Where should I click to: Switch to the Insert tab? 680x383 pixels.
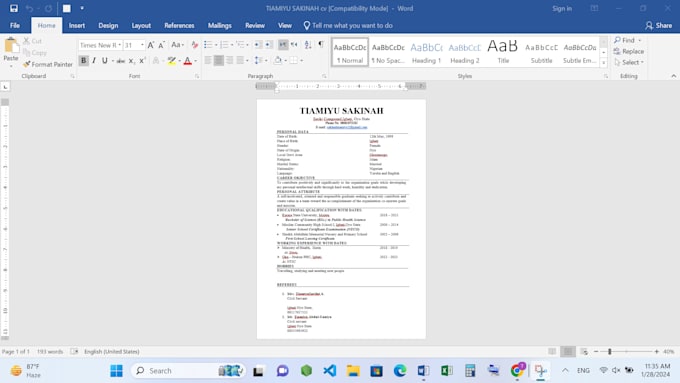77,26
